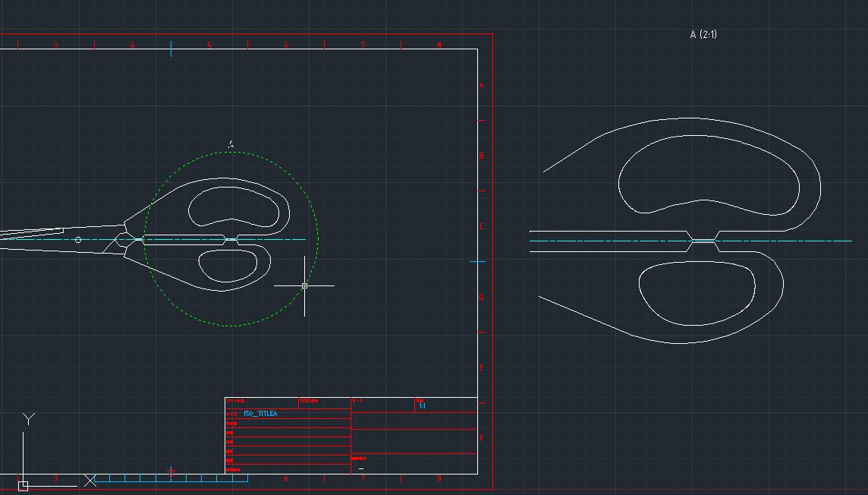The width and height of the screenshot is (868, 495).
Task: Select the ISO_TITLEA text in title block
Action: tap(260, 414)
